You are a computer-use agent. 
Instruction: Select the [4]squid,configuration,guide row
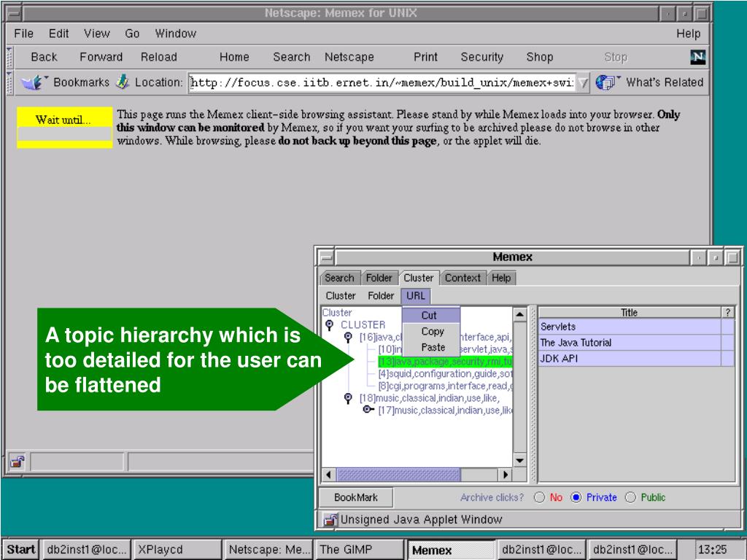pyautogui.click(x=445, y=374)
